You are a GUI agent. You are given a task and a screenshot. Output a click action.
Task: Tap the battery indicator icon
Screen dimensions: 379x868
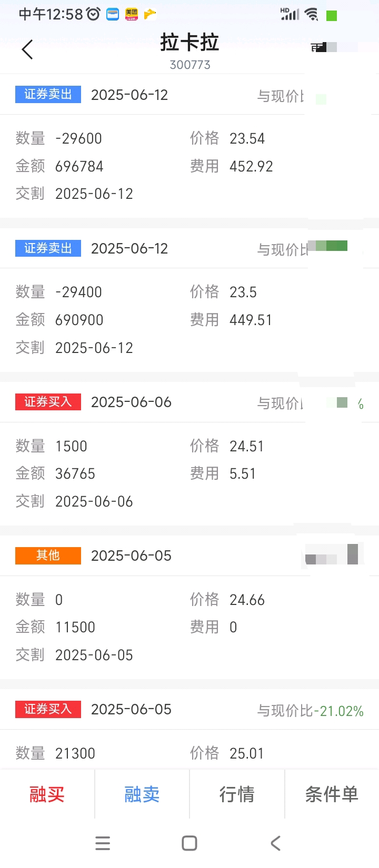(332, 16)
